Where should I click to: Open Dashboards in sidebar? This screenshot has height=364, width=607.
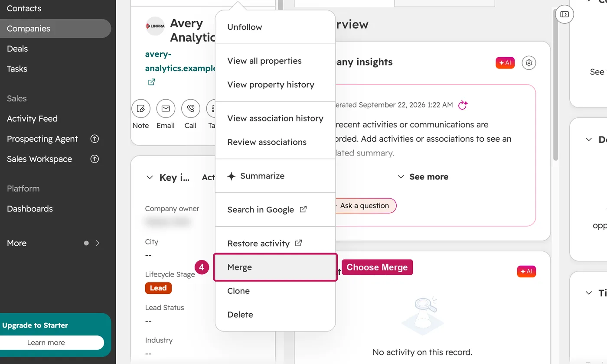click(55, 209)
